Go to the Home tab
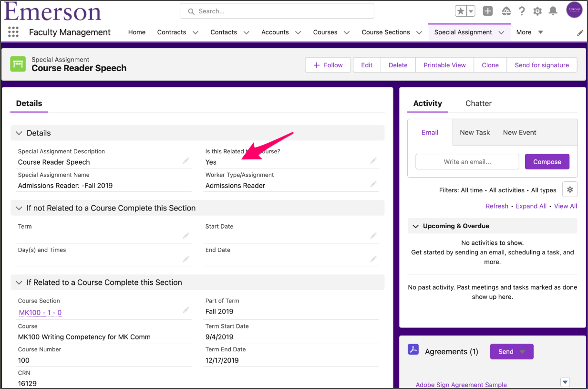Image resolution: width=588 pixels, height=389 pixels. coord(137,32)
